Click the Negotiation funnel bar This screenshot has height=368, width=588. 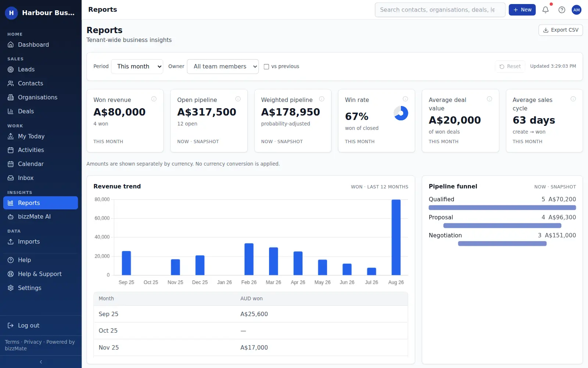(502, 244)
